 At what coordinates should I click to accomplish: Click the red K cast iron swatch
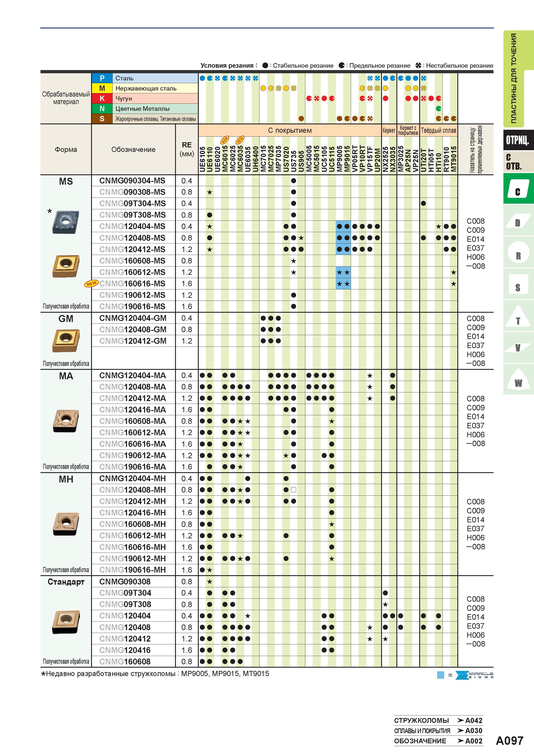(102, 98)
